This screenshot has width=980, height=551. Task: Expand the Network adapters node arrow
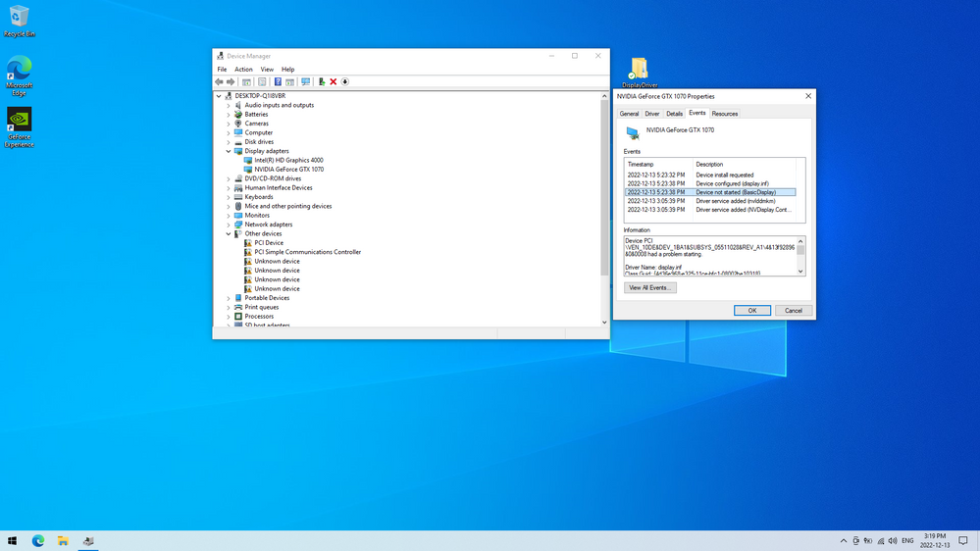229,225
